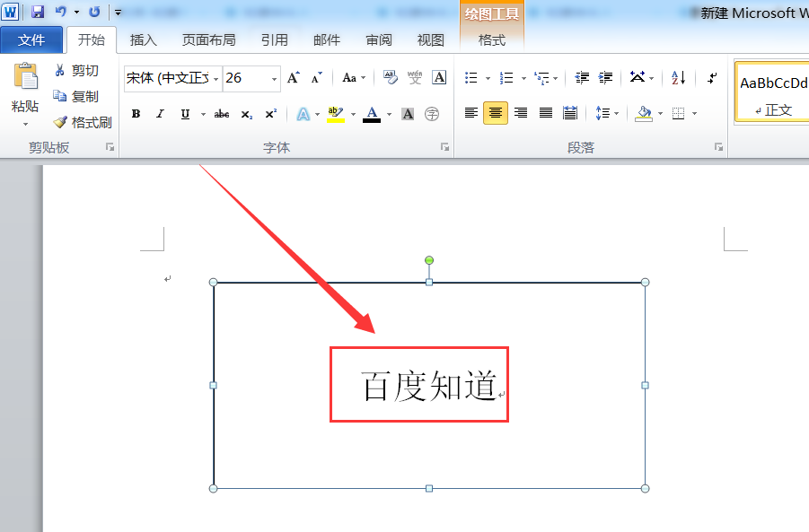Viewport: 809px width, 532px height.
Task: Switch to the 插入 tab
Action: pyautogui.click(x=144, y=40)
